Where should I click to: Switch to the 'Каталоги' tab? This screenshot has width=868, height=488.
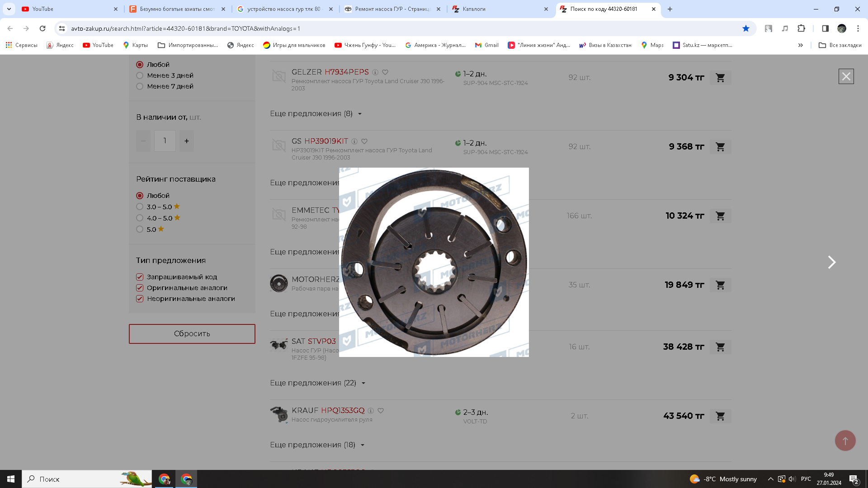click(x=500, y=9)
